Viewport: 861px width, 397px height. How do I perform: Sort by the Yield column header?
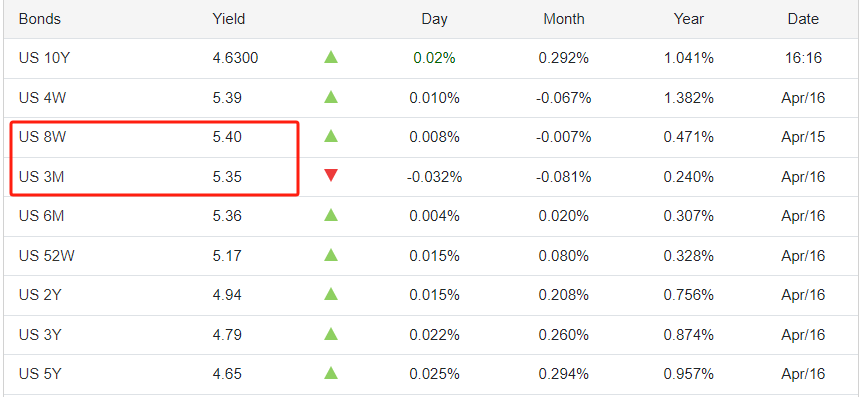click(x=228, y=19)
